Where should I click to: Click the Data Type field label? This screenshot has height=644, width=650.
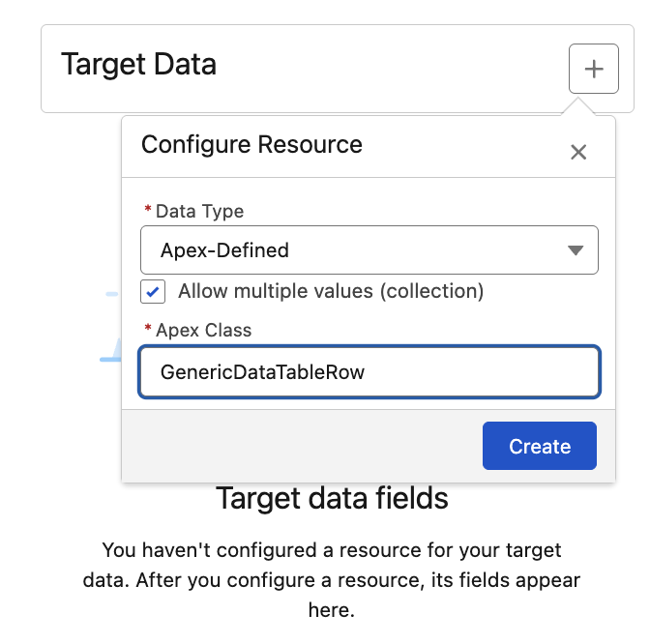(199, 212)
